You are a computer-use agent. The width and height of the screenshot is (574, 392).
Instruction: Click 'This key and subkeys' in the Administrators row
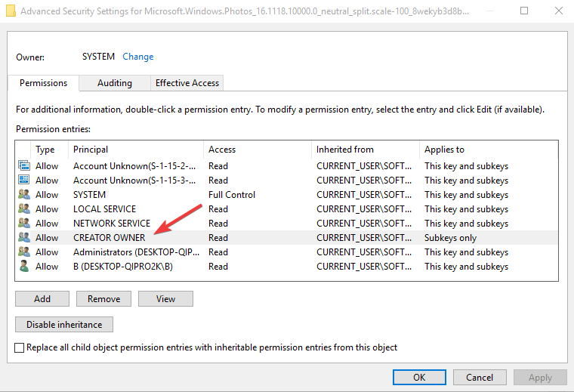(467, 252)
